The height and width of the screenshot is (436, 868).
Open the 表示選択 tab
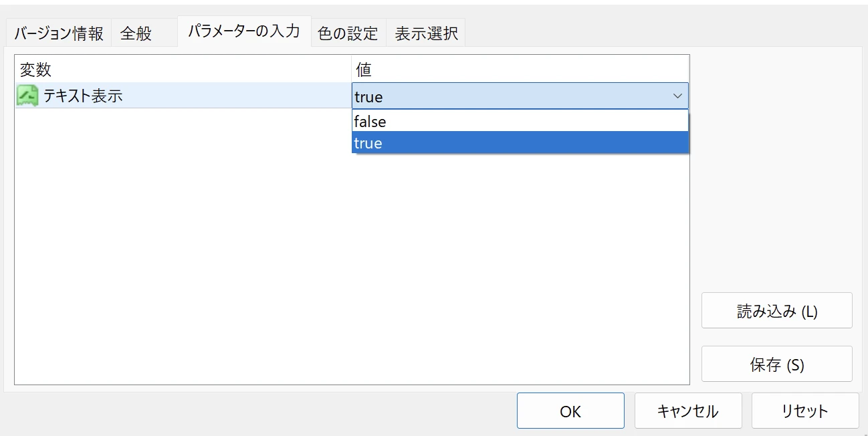click(425, 31)
